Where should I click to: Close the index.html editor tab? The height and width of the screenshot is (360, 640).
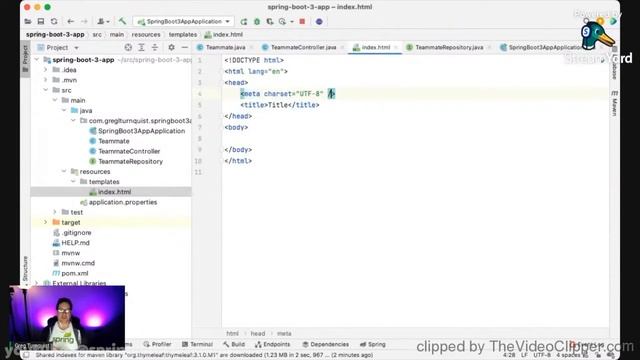pyautogui.click(x=396, y=48)
